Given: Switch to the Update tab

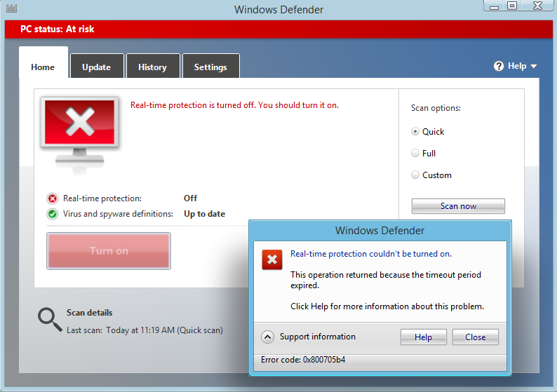Looking at the screenshot, I should point(97,66).
